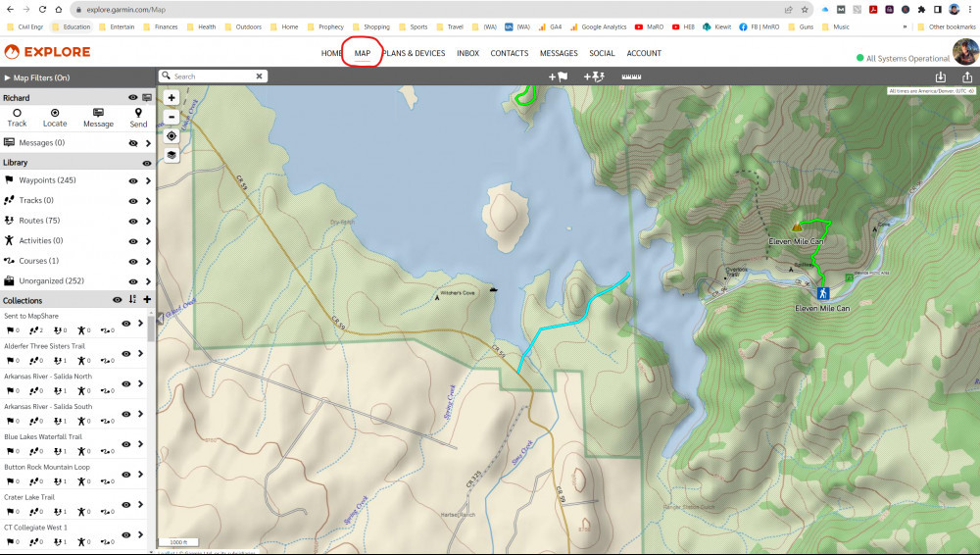
Task: Open the device card icon beside Richard
Action: 147,98
